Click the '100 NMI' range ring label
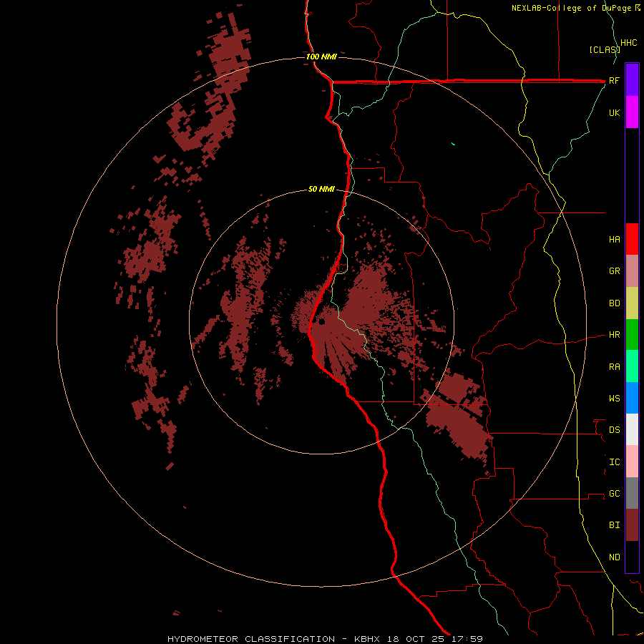644x644 pixels. coord(321,57)
